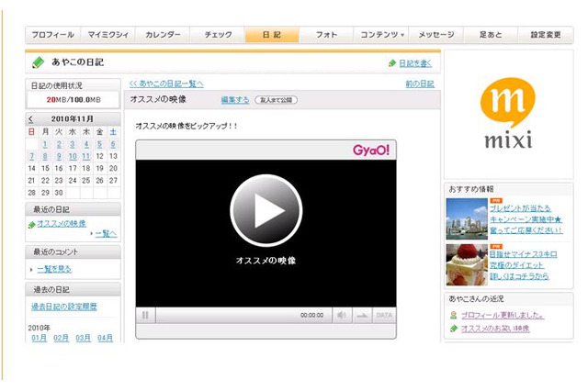Click the mixi logo banner
Image resolution: width=588 pixels, height=391 pixels.
[x=508, y=114]
